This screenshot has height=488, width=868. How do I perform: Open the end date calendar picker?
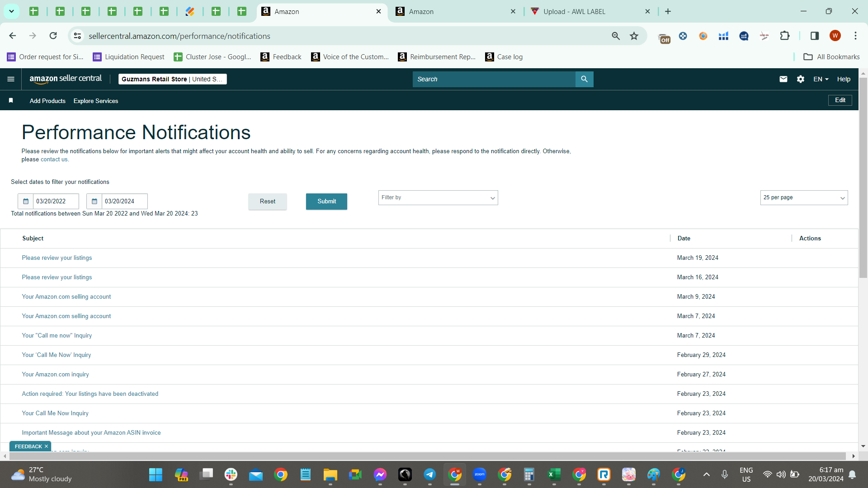[94, 201]
